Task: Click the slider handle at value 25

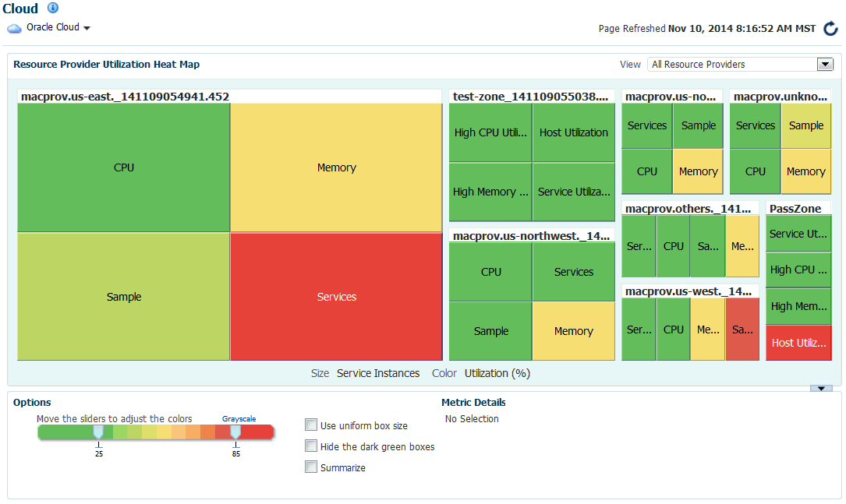Action: point(98,432)
